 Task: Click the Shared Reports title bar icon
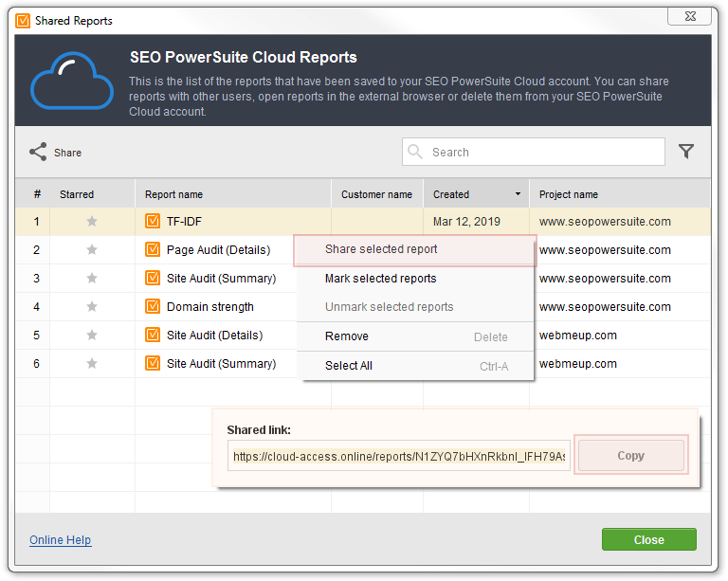tap(23, 21)
